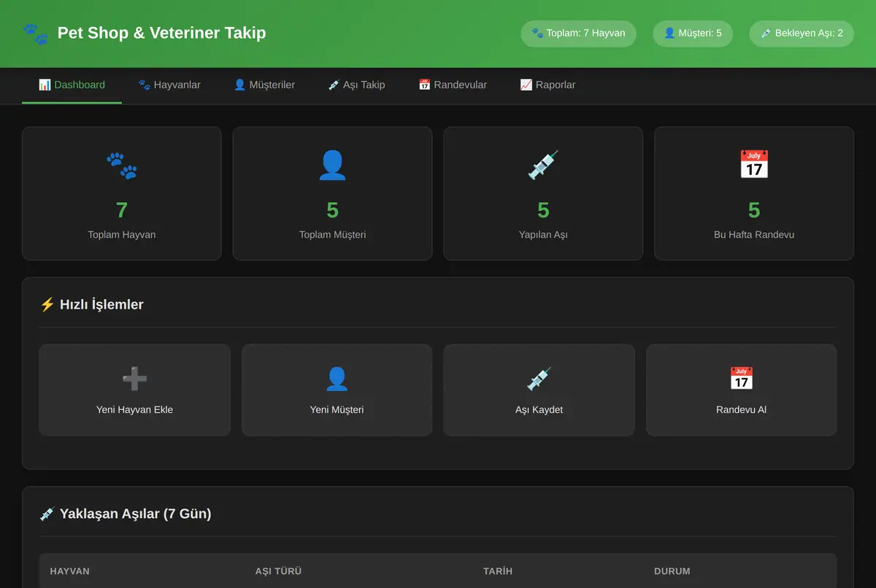This screenshot has height=588, width=876.
Task: Click the Yeni Hayvan Ekle label
Action: pos(134,410)
